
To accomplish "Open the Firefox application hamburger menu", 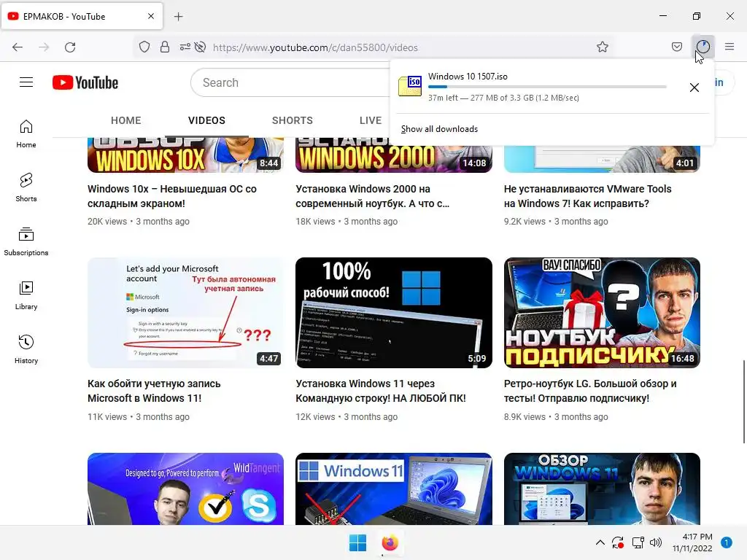I will coord(729,47).
